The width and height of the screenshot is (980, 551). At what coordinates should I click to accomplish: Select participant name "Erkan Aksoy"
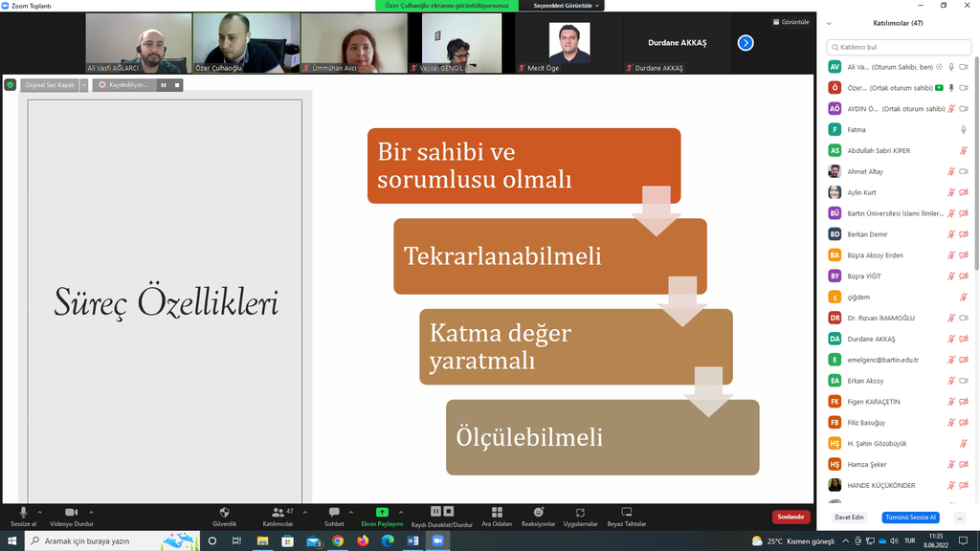pyautogui.click(x=865, y=381)
